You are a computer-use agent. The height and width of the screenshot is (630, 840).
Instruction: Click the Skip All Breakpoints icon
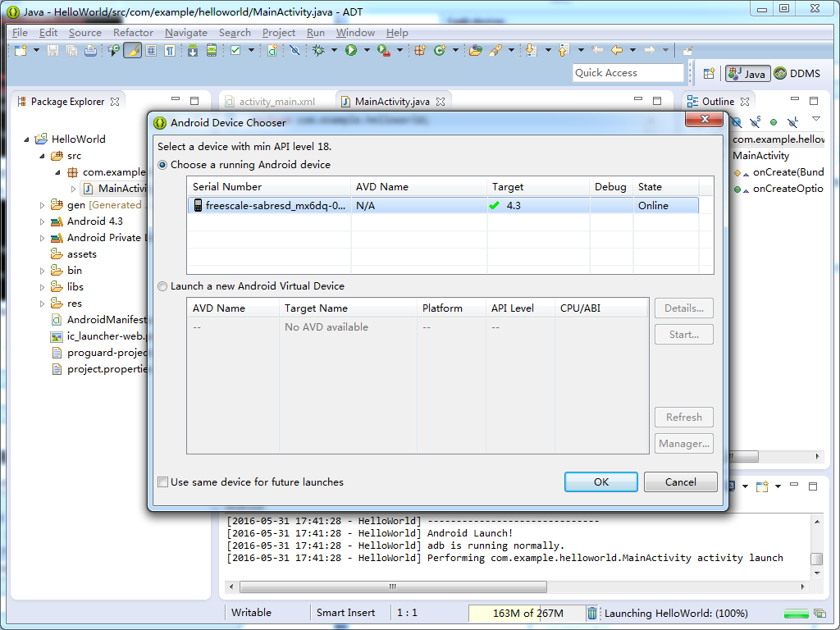pyautogui.click(x=294, y=50)
